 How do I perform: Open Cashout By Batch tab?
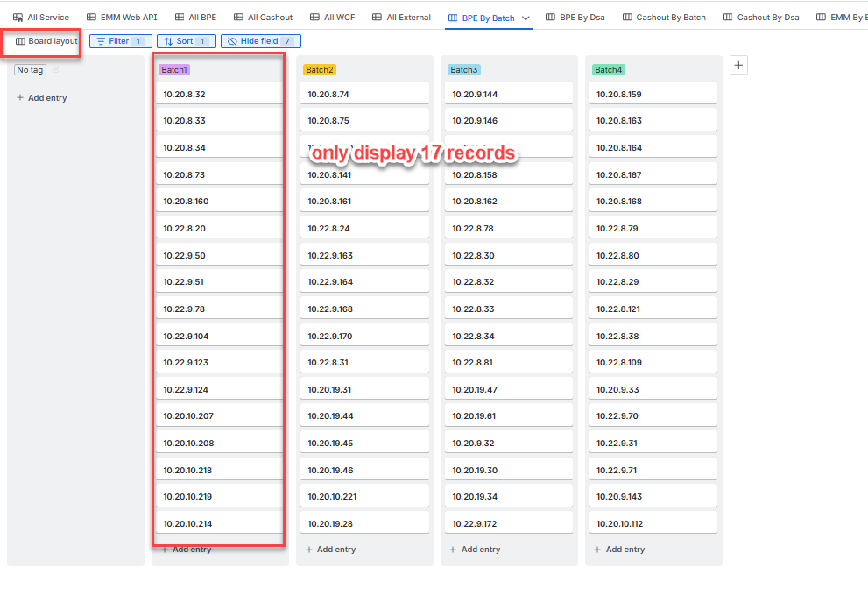point(664,18)
